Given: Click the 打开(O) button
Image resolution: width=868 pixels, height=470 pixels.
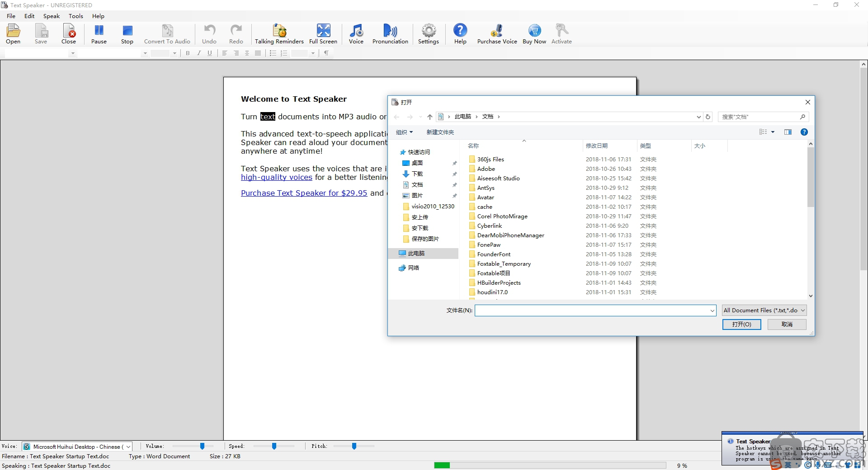Looking at the screenshot, I should pyautogui.click(x=741, y=324).
